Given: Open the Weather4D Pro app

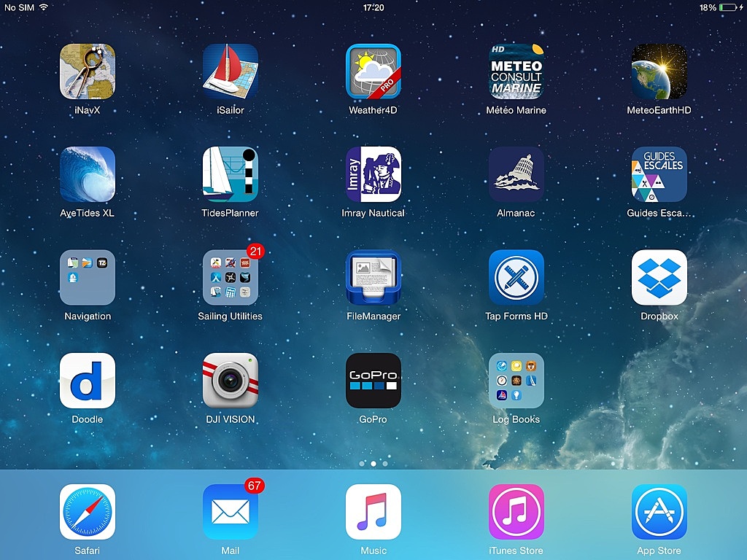Looking at the screenshot, I should tap(373, 71).
